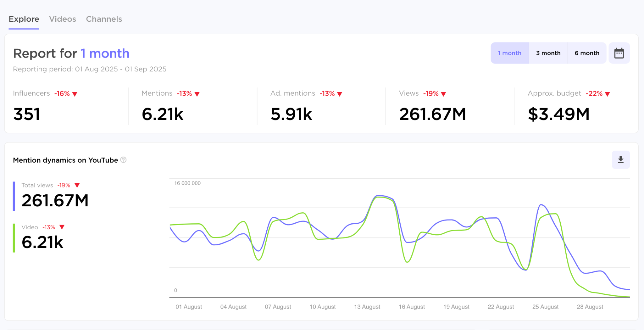The height and width of the screenshot is (330, 644).
Task: Click the red triangle beside Total views
Action: (x=77, y=185)
